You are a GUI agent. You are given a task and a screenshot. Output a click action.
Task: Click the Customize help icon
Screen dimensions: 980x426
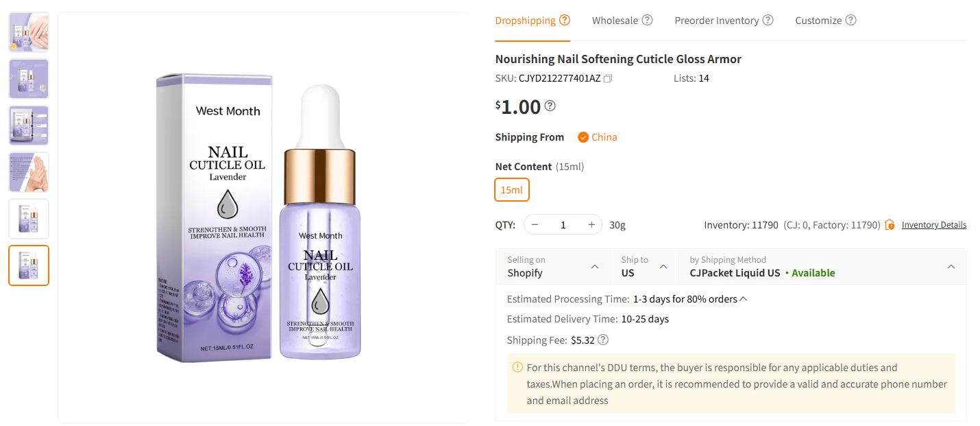850,20
